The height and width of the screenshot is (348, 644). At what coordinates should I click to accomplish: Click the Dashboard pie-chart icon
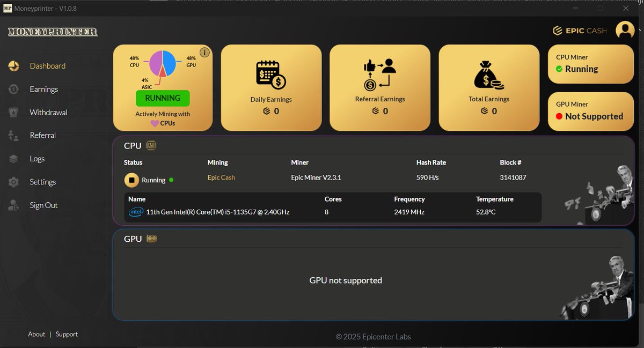click(x=14, y=66)
